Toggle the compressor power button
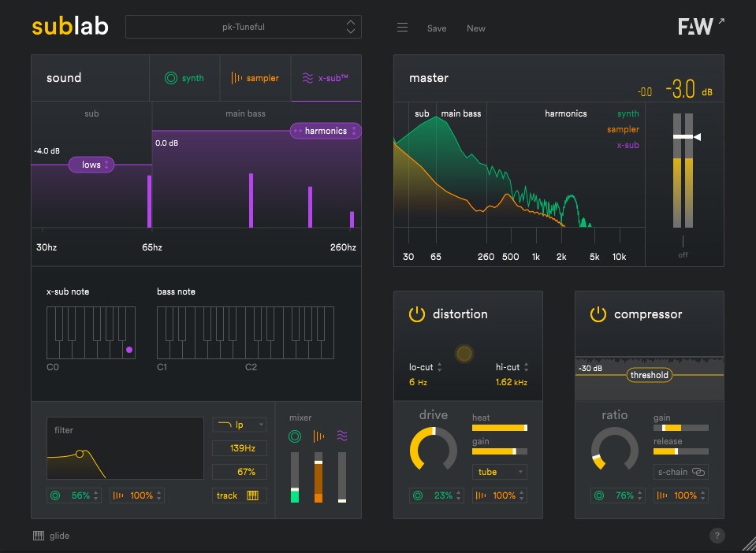 coord(598,314)
